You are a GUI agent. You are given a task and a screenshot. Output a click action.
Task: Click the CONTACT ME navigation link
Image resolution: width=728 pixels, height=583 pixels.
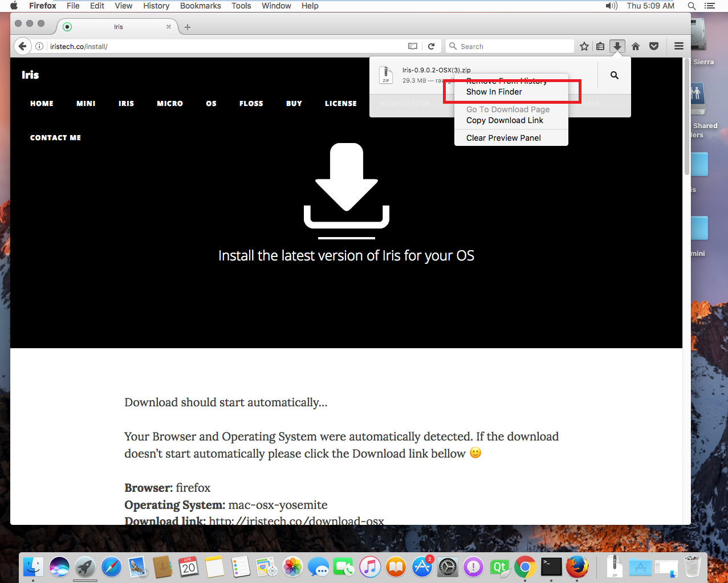[x=55, y=138]
